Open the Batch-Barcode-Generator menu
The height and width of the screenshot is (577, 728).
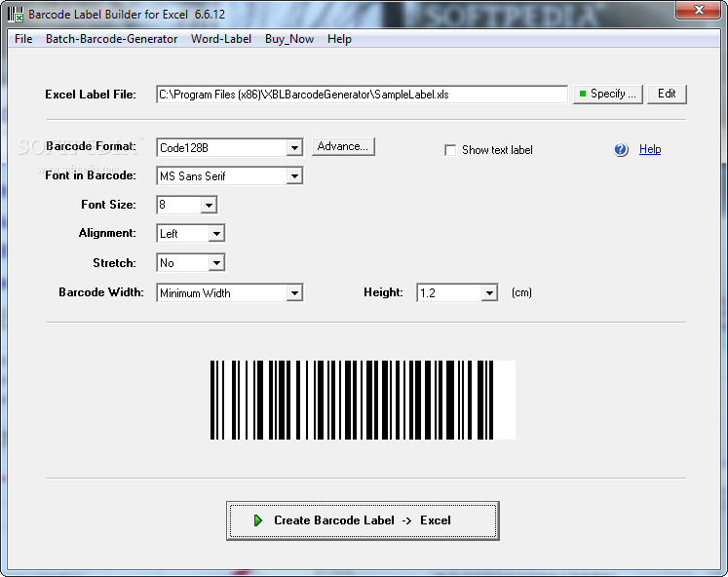click(x=111, y=39)
